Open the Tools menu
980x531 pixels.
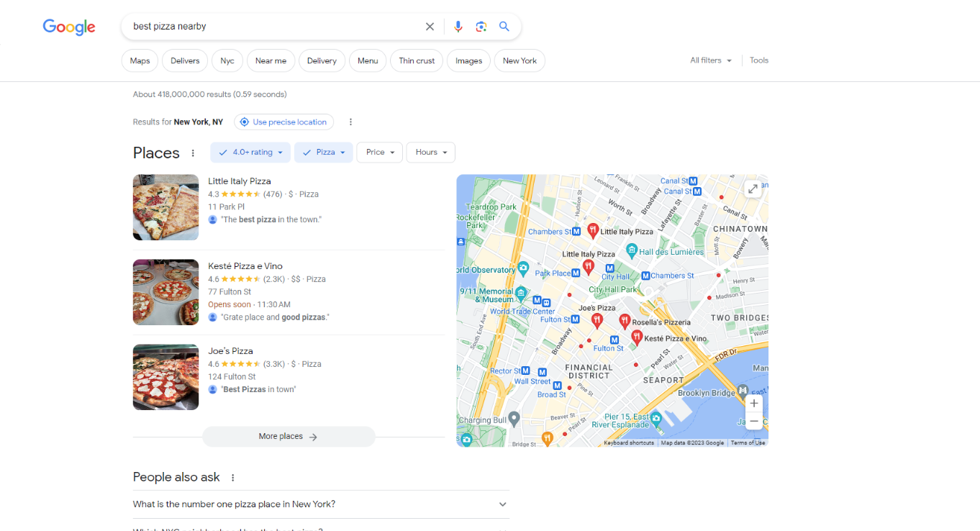point(759,60)
